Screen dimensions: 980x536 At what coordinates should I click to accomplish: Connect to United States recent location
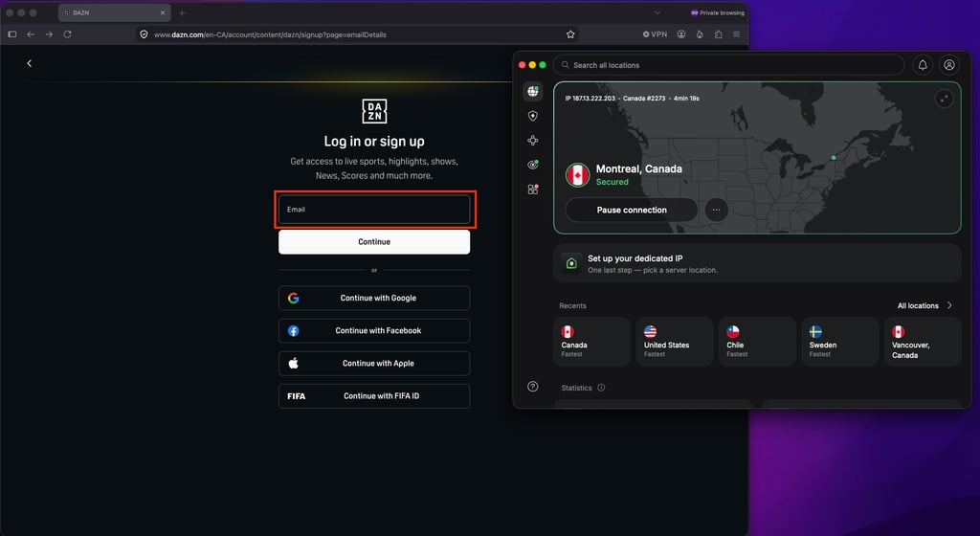click(675, 341)
